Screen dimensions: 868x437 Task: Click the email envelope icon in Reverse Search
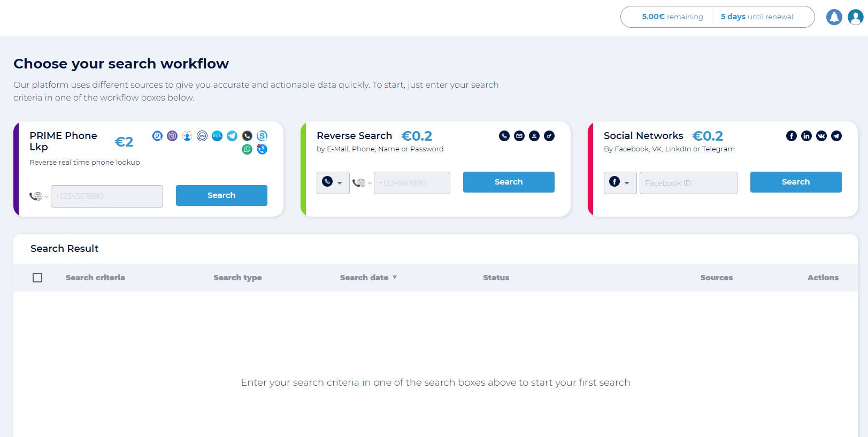pos(519,136)
